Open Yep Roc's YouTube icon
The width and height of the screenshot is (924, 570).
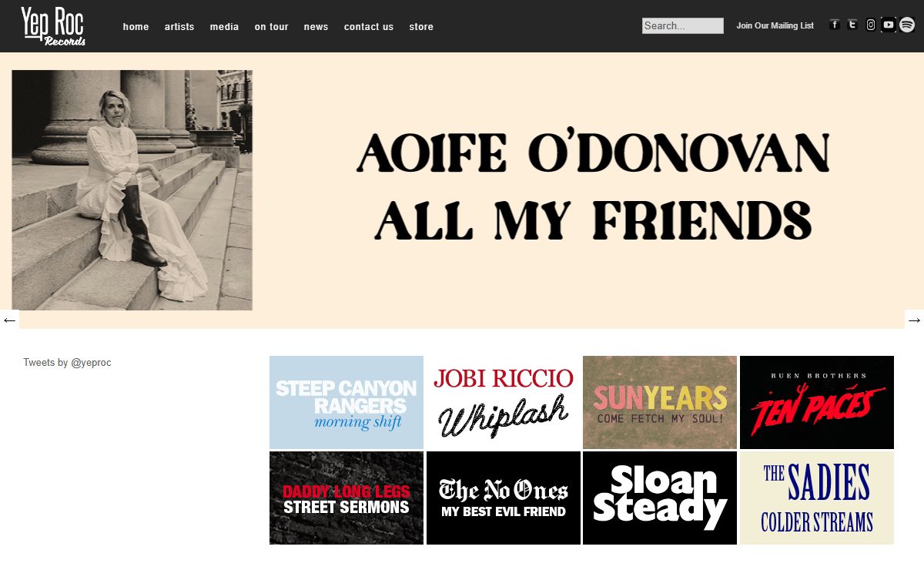[889, 25]
